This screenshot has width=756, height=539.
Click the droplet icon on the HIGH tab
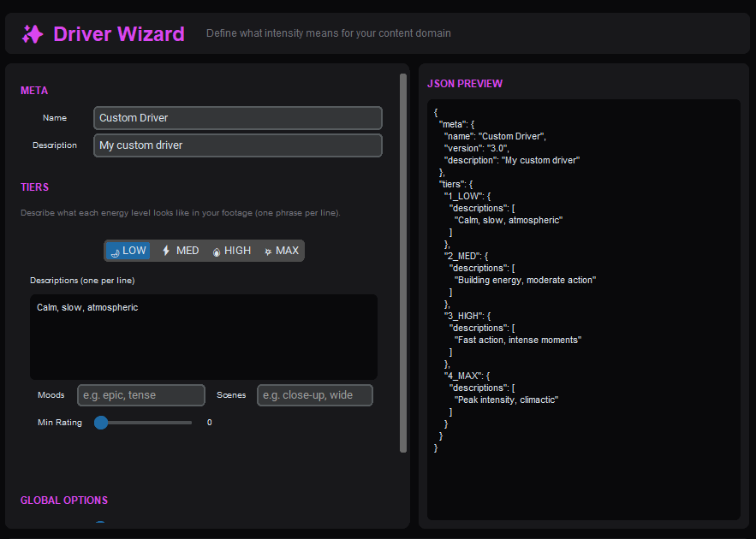tap(217, 251)
